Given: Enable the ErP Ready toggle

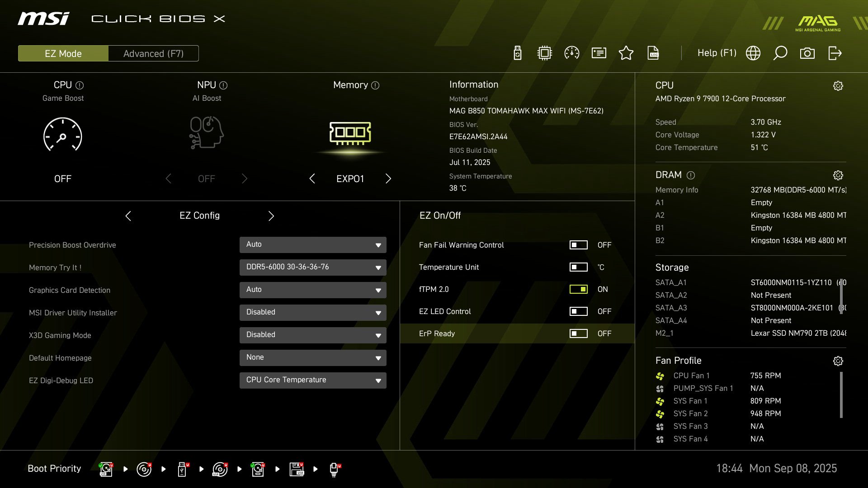Looking at the screenshot, I should 578,333.
